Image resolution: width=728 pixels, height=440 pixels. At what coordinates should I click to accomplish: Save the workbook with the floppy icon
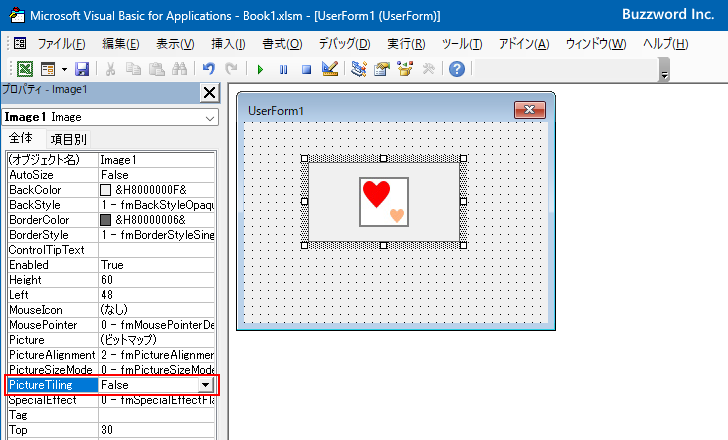[x=82, y=69]
